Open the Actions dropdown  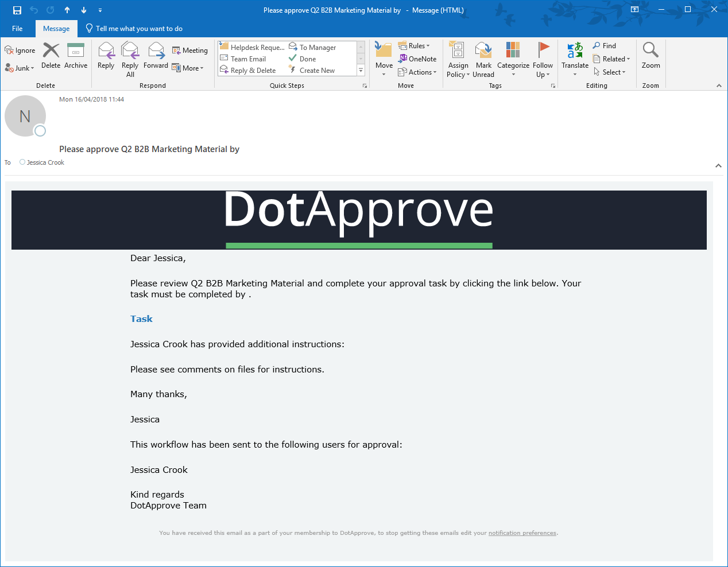tap(417, 72)
